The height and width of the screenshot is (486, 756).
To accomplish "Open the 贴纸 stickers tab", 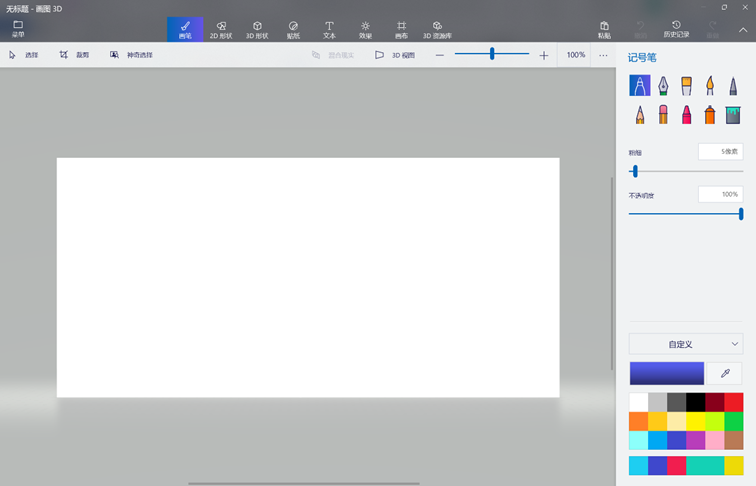I will (293, 29).
